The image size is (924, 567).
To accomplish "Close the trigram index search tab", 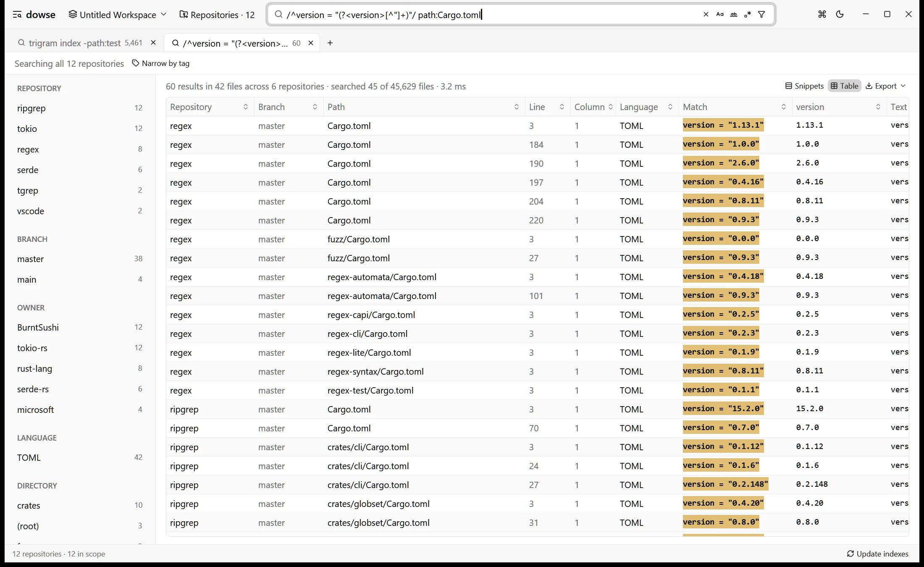I will click(x=153, y=43).
